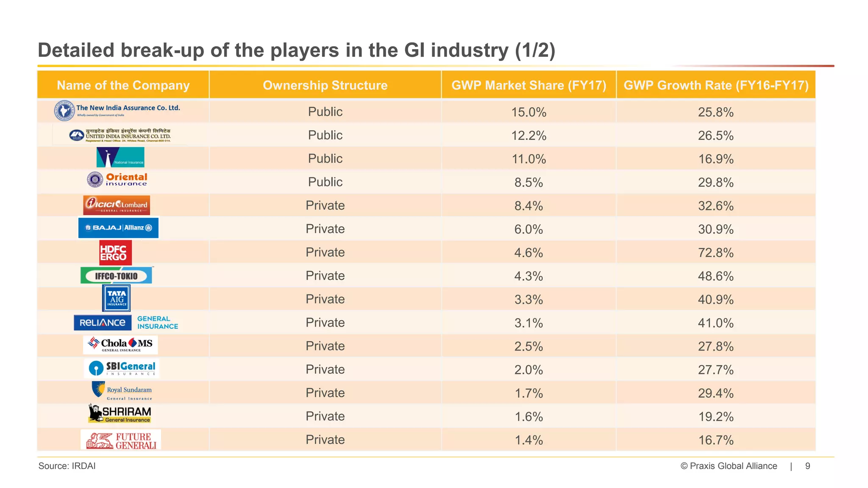The height and width of the screenshot is (488, 868).
Task: Select the National Insurance logo
Action: pyautogui.click(x=120, y=158)
